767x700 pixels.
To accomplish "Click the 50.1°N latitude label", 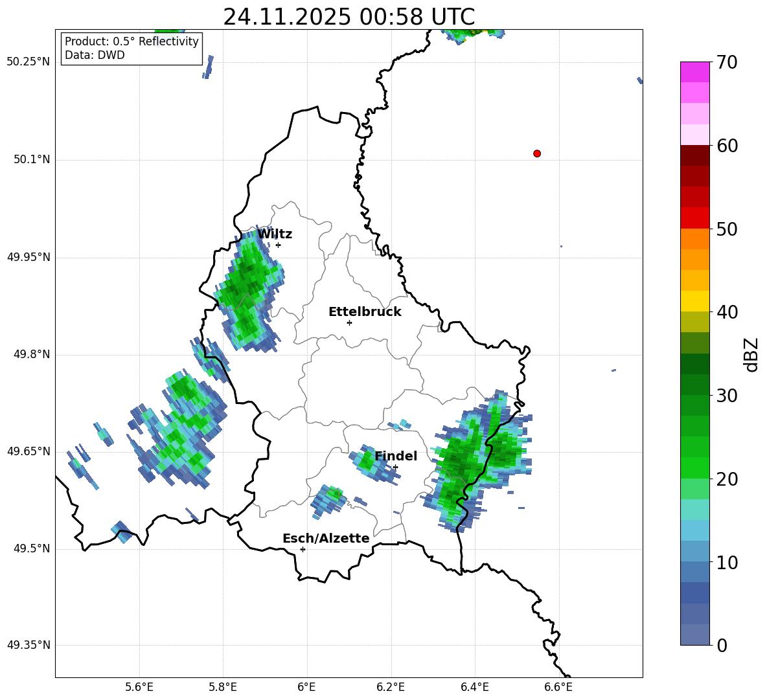I will tap(32, 159).
